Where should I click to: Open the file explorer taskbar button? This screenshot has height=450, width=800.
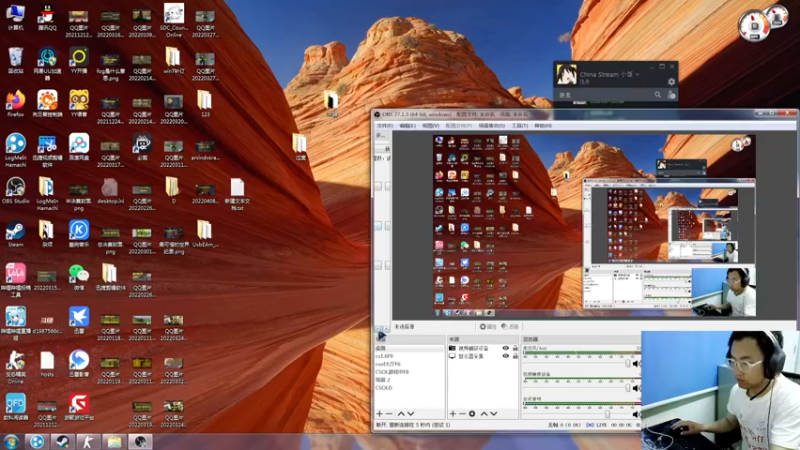114,441
